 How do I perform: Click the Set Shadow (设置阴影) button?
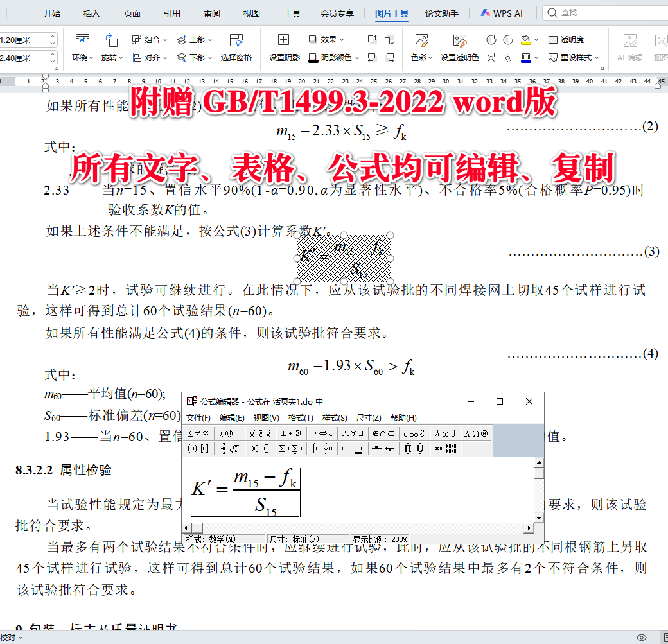click(x=284, y=48)
